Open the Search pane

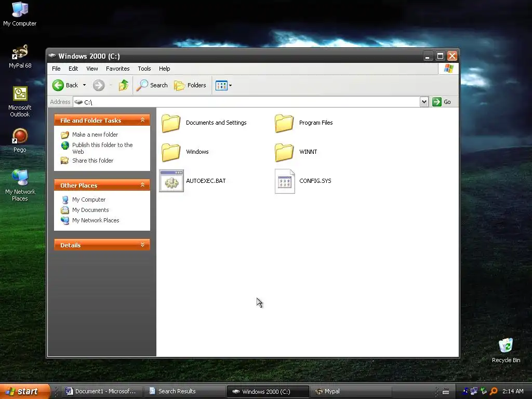click(152, 85)
